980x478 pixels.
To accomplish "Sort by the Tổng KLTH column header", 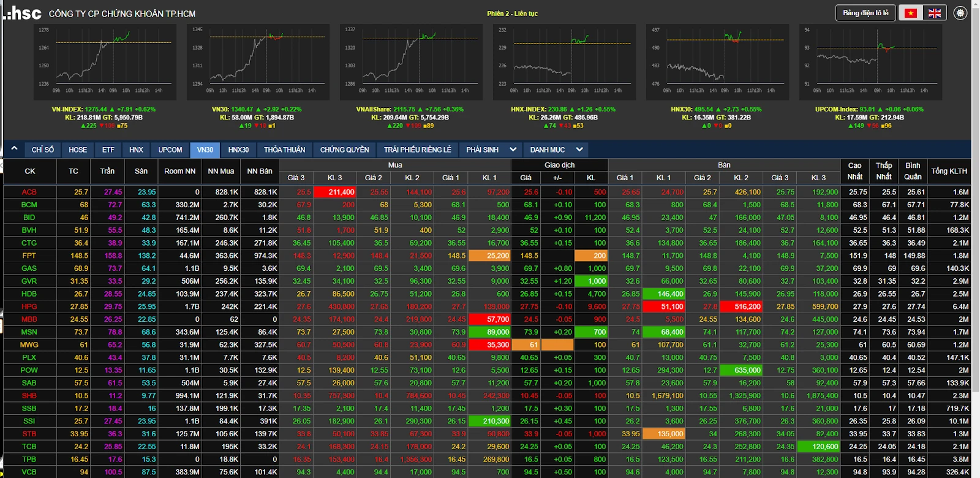I will (x=949, y=171).
